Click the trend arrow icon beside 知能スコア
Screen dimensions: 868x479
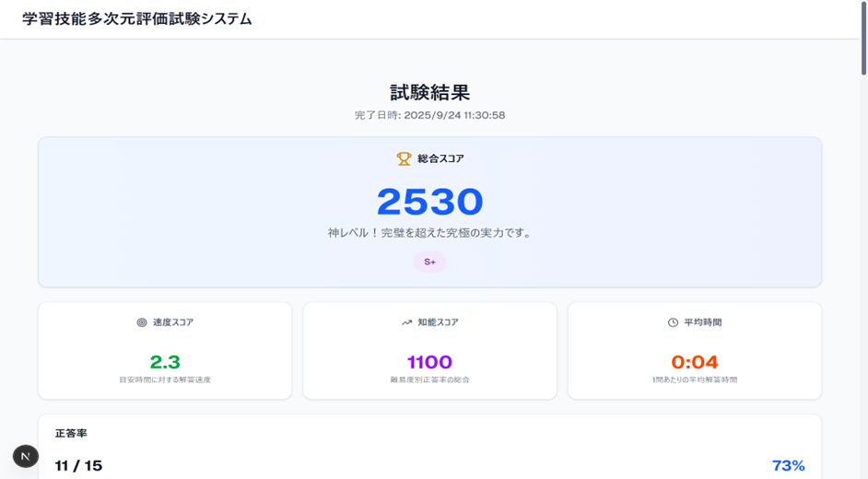click(406, 322)
